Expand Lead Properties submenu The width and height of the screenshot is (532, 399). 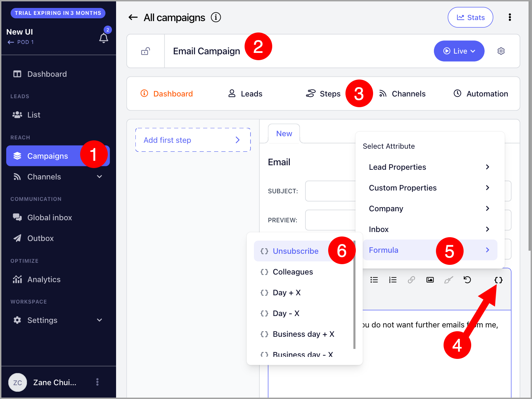click(x=430, y=167)
